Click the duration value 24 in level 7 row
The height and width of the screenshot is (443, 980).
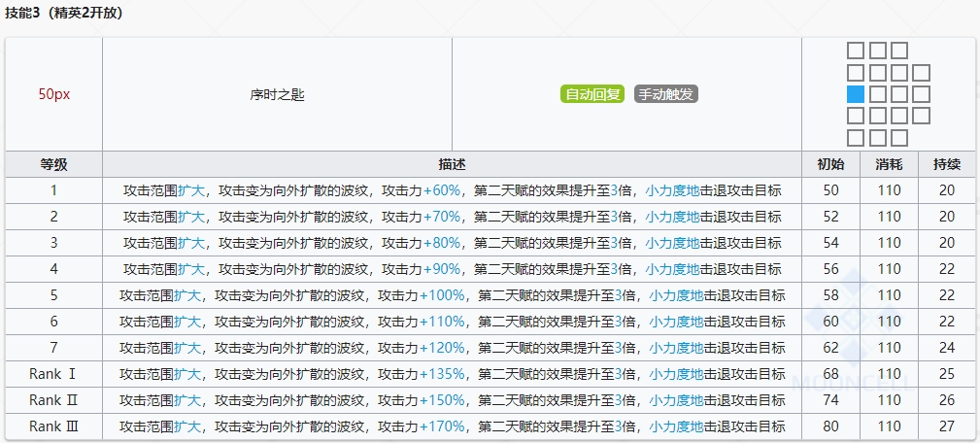(x=947, y=348)
